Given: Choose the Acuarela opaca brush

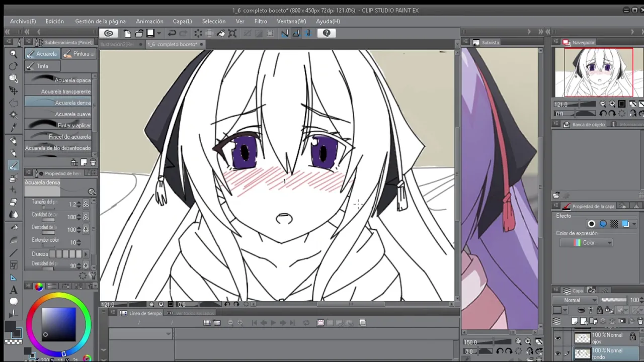Looking at the screenshot, I should click(58, 80).
